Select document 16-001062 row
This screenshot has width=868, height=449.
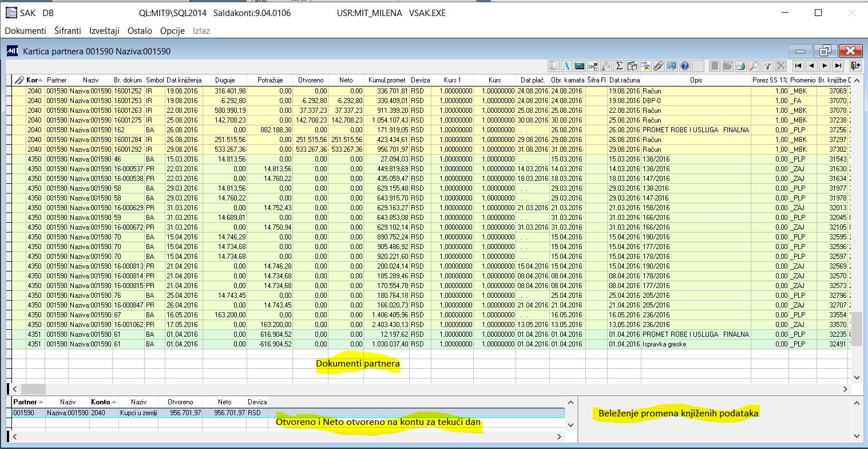[128, 325]
